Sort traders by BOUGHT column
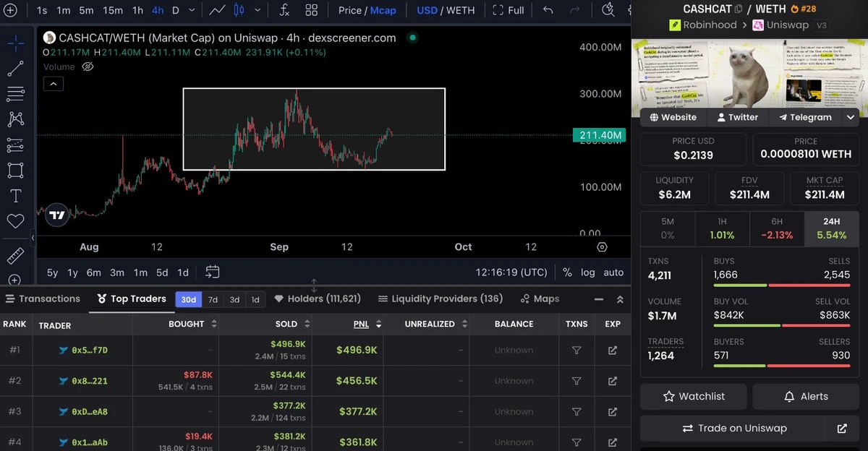 click(192, 324)
